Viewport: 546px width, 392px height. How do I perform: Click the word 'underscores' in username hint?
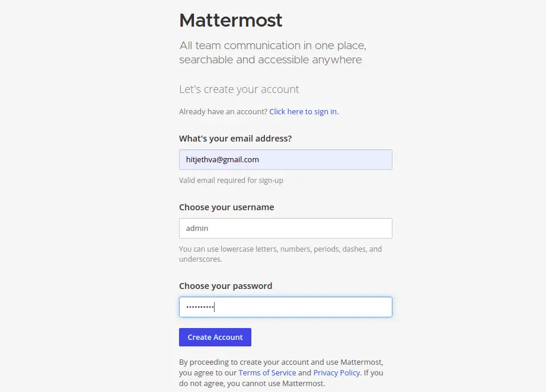200,259
